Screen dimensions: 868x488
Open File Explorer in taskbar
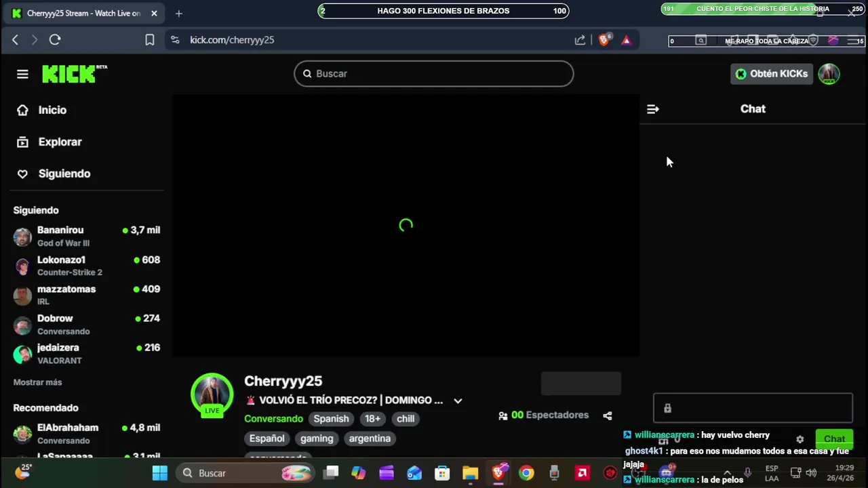[470, 473]
